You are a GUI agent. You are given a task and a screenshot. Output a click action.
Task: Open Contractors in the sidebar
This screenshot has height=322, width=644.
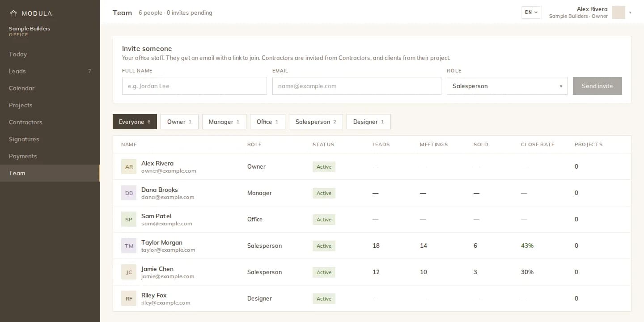(50, 122)
